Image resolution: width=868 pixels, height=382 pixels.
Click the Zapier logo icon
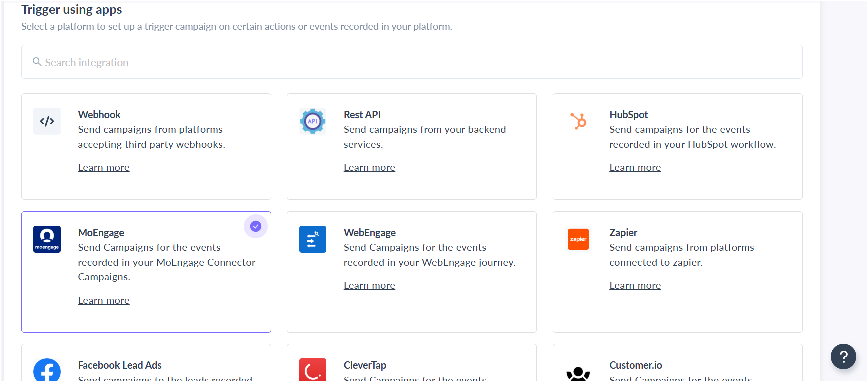[x=578, y=239]
